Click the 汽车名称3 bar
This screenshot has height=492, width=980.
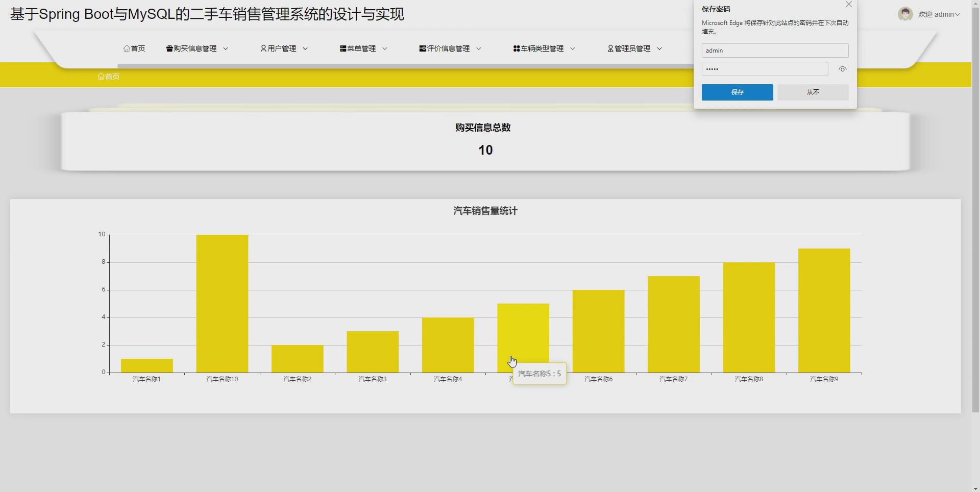coord(373,352)
